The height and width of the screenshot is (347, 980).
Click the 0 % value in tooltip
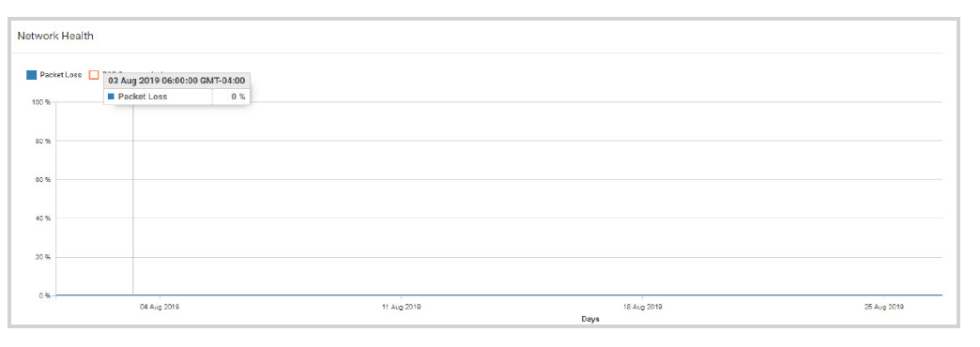tap(238, 97)
